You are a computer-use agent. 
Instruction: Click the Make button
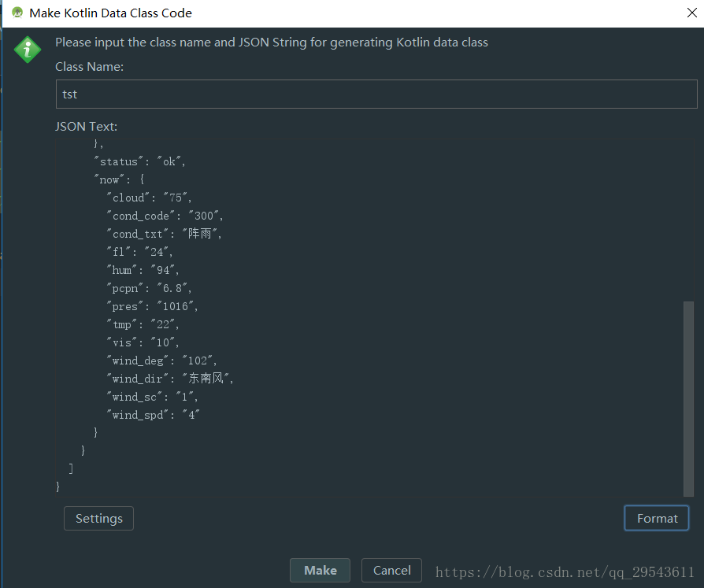[320, 570]
